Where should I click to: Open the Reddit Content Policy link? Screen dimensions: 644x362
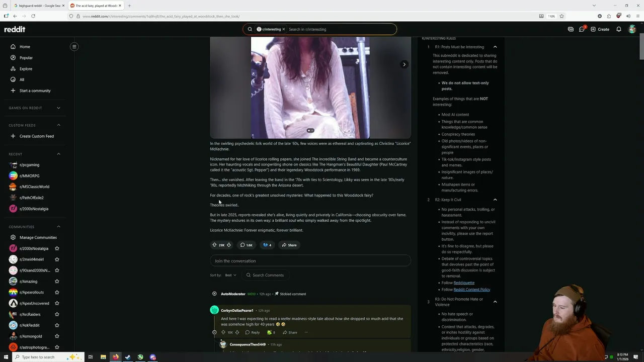click(x=471, y=290)
